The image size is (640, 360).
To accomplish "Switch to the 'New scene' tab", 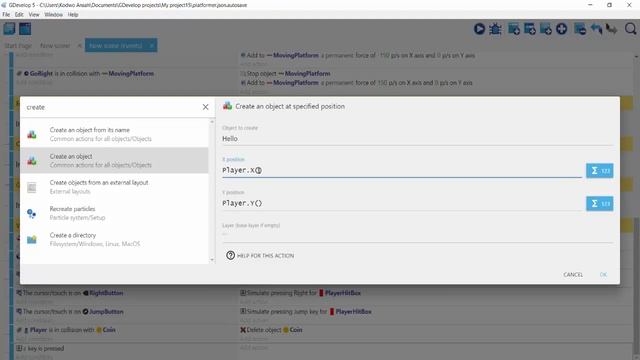I will [x=55, y=45].
